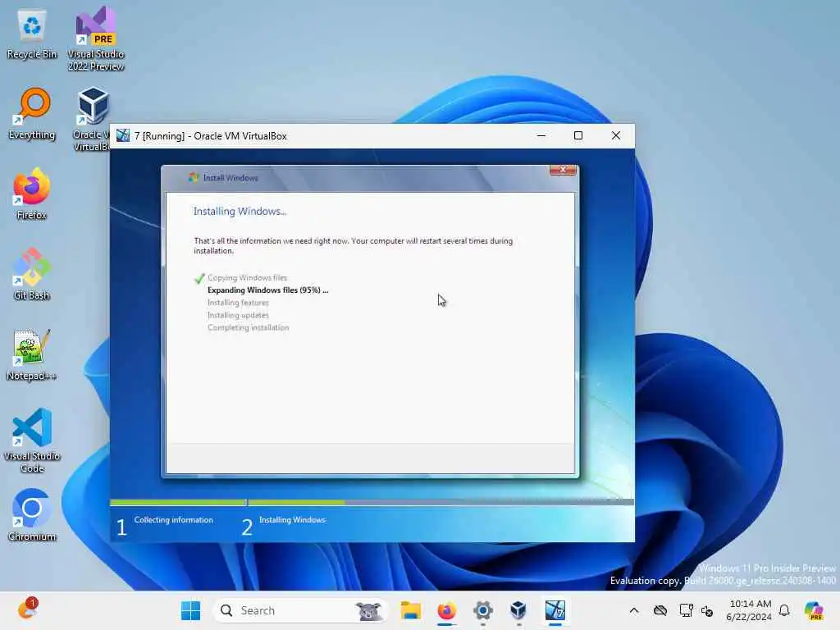Open Settings gear on the taskbar
Image resolution: width=840 pixels, height=630 pixels.
[x=482, y=610]
